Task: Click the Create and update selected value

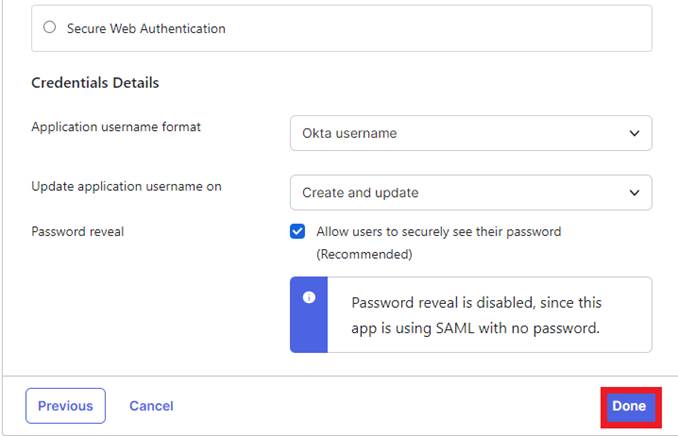Action: point(361,192)
